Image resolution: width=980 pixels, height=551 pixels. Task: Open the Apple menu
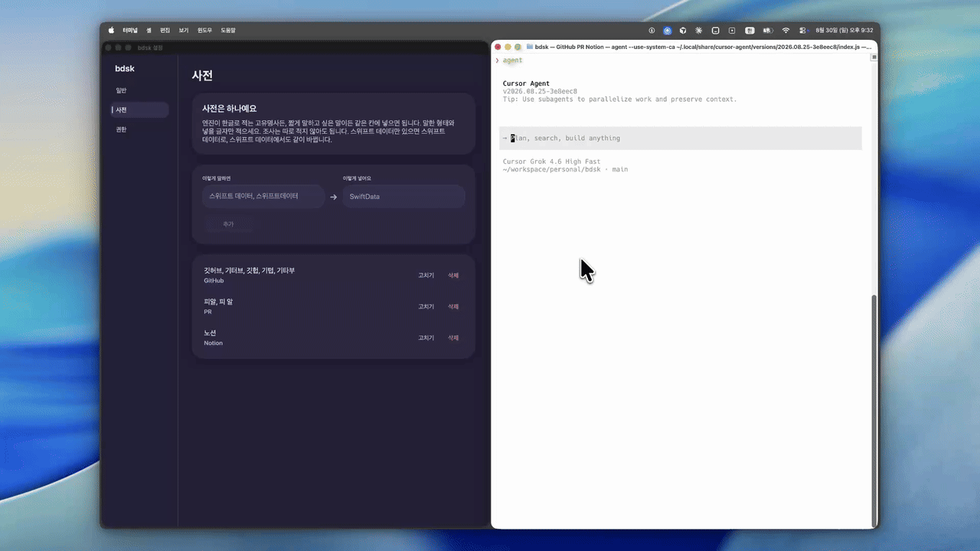[111, 31]
